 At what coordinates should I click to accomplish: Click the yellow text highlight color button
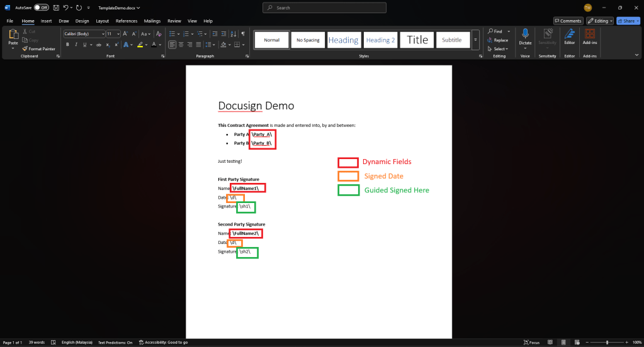(140, 45)
